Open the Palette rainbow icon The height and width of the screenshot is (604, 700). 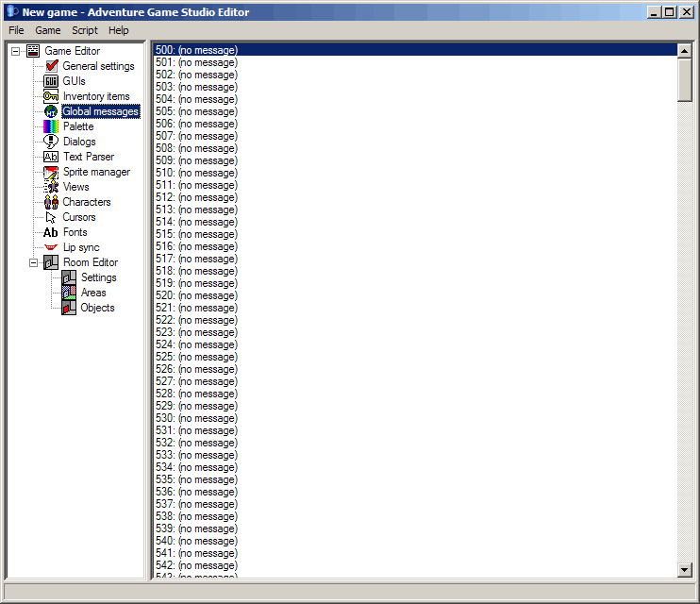coord(51,126)
